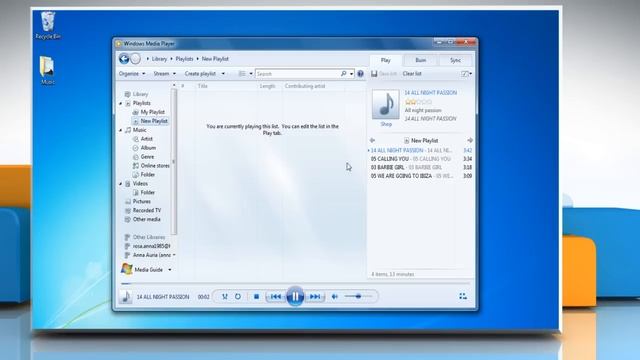Click the Forward navigation arrow
The width and height of the screenshot is (640, 360).
136,59
